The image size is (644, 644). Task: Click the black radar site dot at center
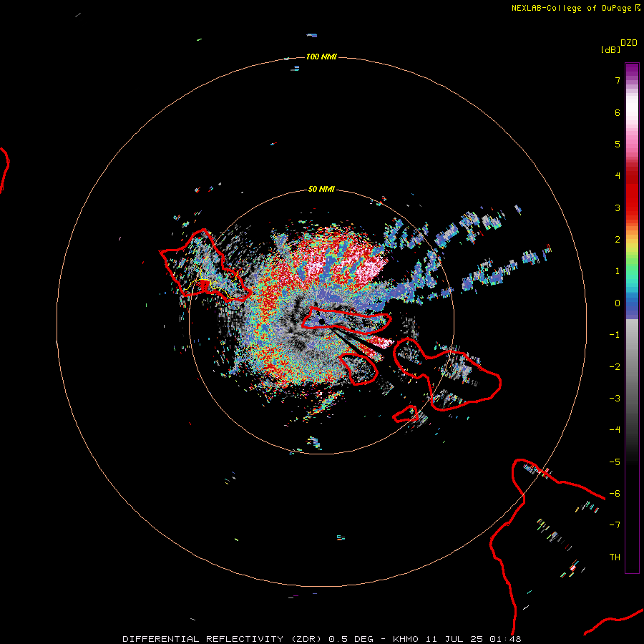321,321
